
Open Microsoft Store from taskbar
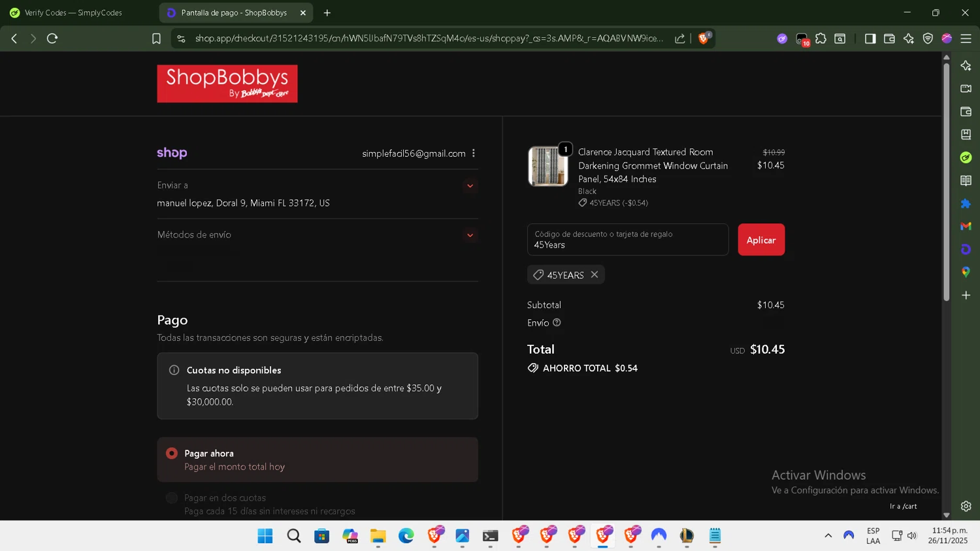coord(322,536)
